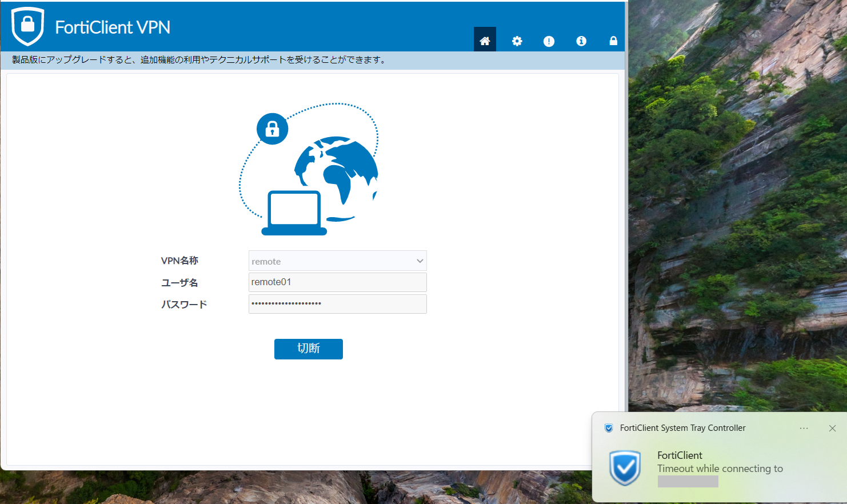This screenshot has height=504, width=847.
Task: Open the more options ellipsis on the notification
Action: [x=804, y=428]
